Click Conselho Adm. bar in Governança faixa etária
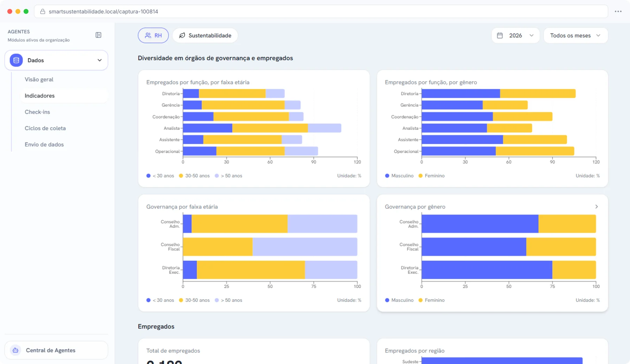The image size is (630, 364). point(270,224)
